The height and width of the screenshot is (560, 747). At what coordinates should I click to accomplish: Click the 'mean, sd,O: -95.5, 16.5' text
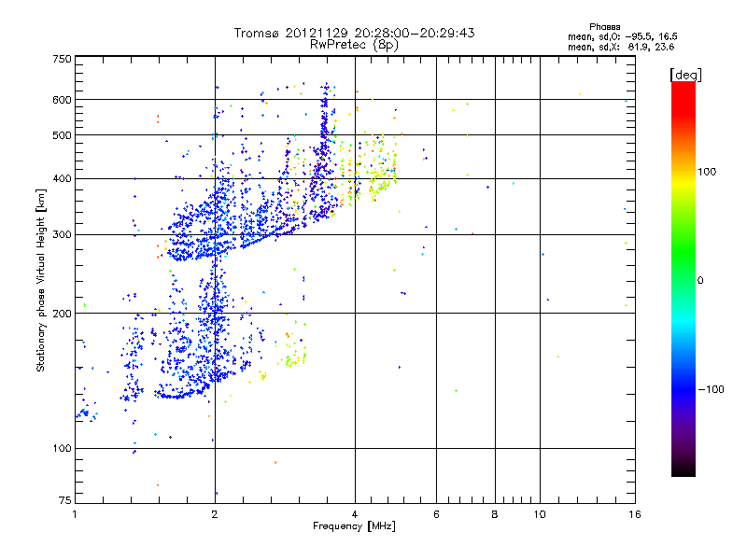[623, 36]
